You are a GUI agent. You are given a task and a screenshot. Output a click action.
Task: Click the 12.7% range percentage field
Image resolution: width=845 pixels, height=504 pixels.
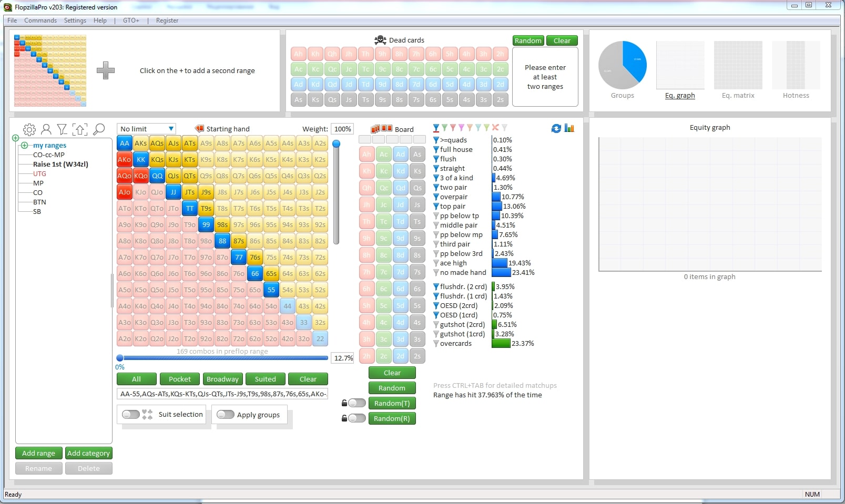(343, 358)
